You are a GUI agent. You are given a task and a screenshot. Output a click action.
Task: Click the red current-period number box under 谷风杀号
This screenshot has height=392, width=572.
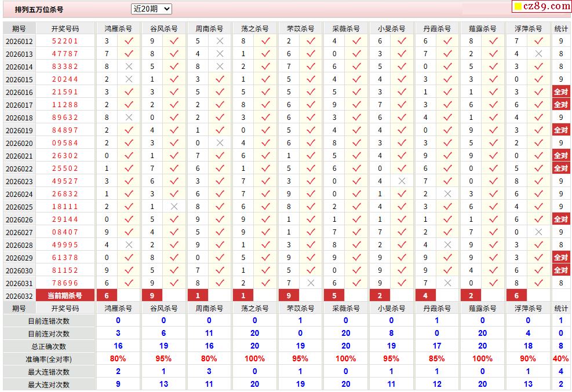152,296
